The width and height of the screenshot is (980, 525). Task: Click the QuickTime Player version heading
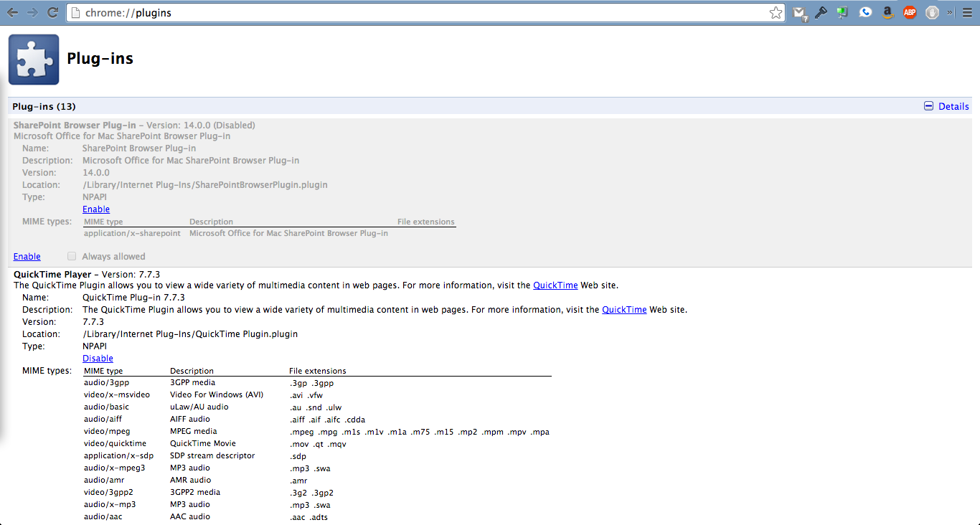point(87,275)
